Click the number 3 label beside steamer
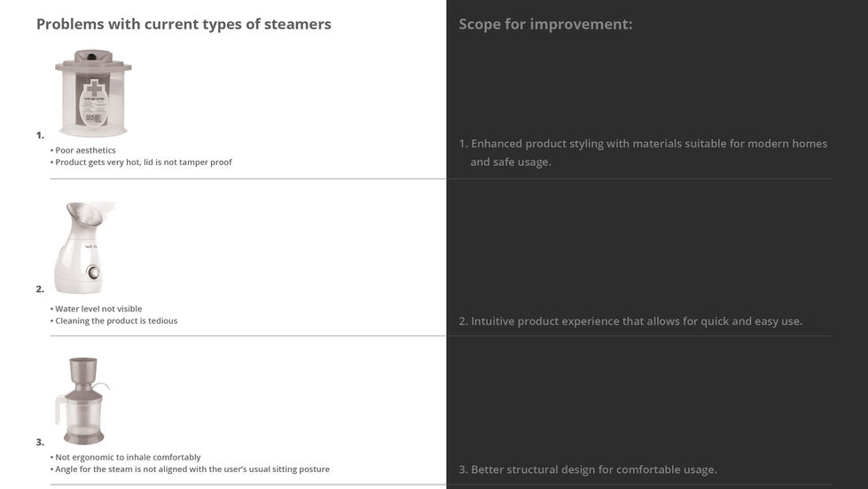Screen dimensions: 868x489 coord(40,442)
